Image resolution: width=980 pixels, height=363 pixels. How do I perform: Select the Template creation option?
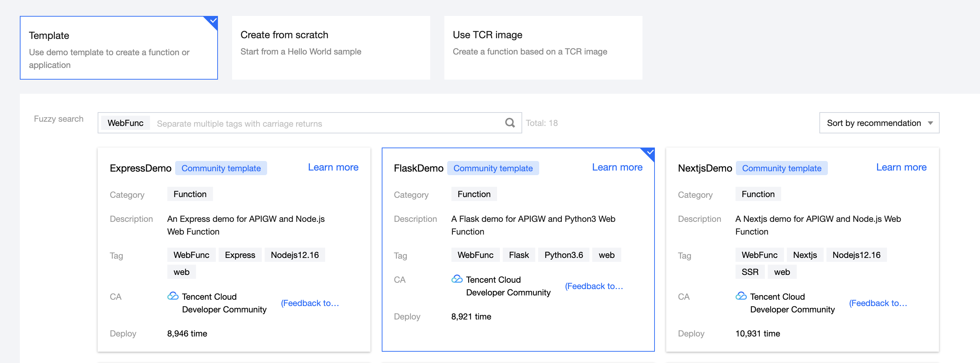[119, 48]
